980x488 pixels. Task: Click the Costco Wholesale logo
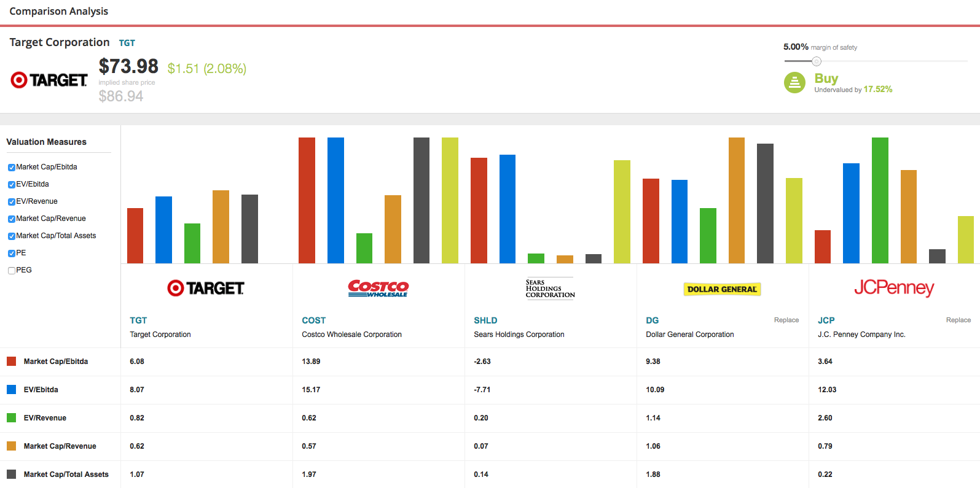tap(378, 289)
